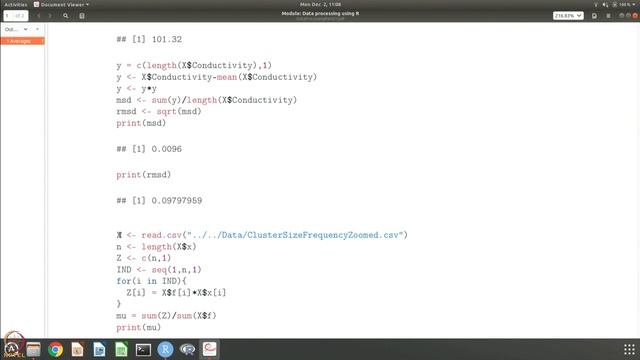The image size is (640, 360).
Task: Open the file options icon in toolbar
Action: (594, 16)
